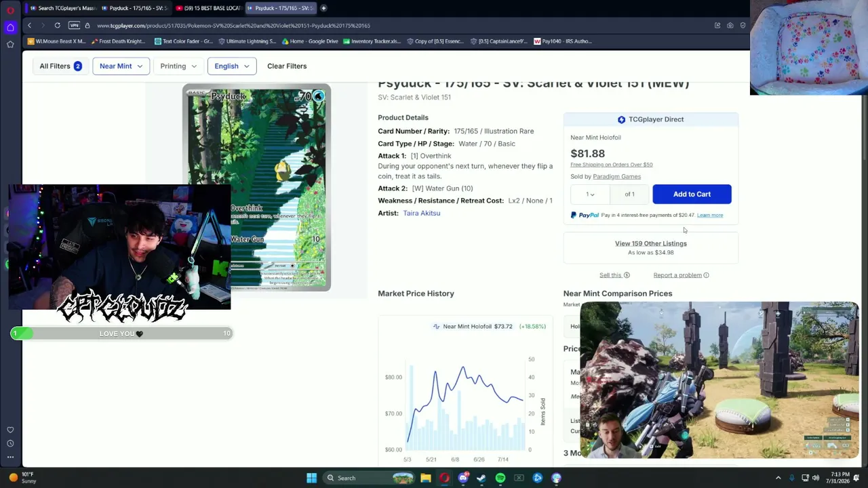The width and height of the screenshot is (868, 488).
Task: Switch to the first Psyduck - 175/165 tab
Action: (136, 8)
